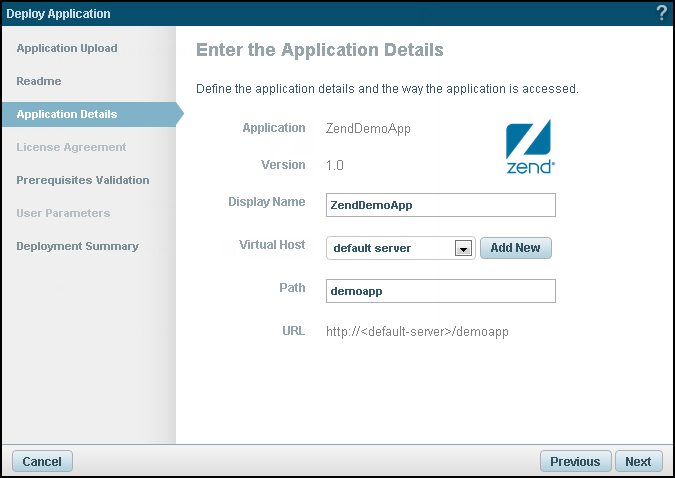Go to the Application Upload step

pos(67,48)
